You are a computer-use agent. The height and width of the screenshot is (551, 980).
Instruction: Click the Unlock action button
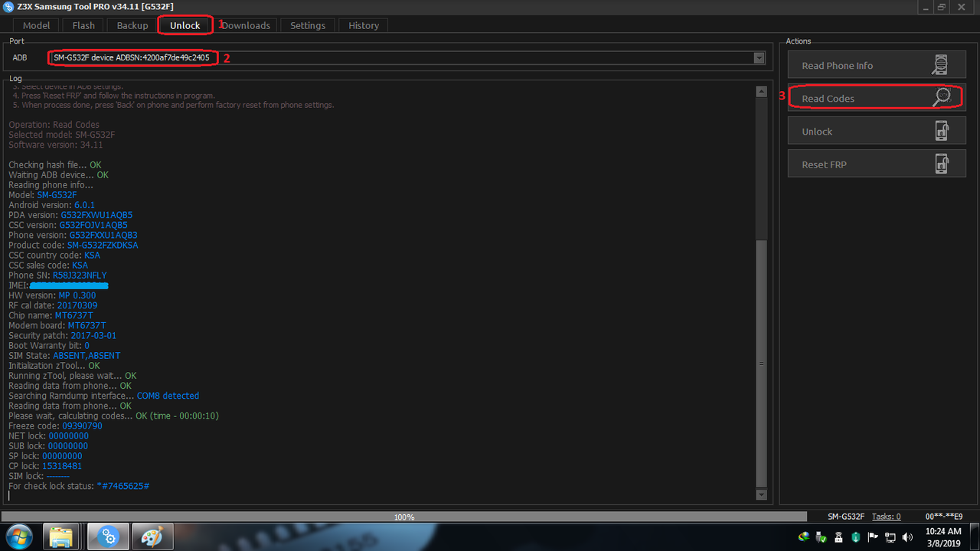pos(877,132)
